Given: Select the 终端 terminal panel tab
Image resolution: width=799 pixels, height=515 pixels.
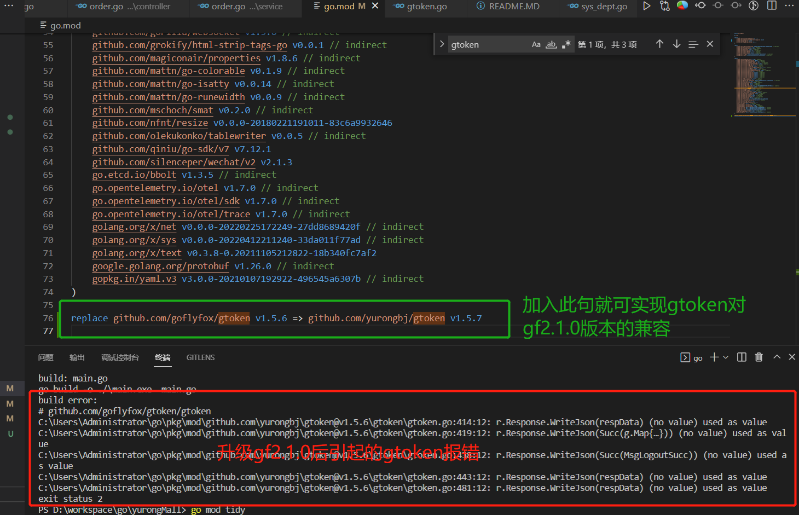Looking at the screenshot, I should pyautogui.click(x=163, y=358).
